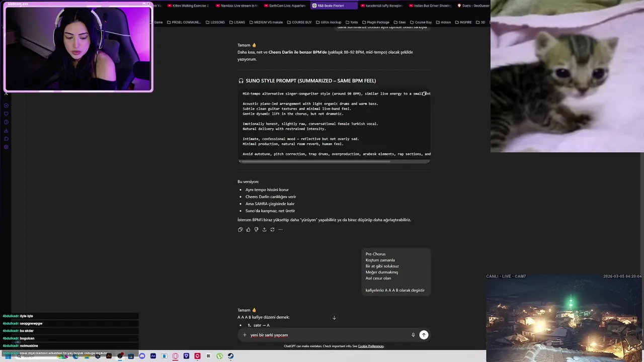Copy the ChatGPT response text
This screenshot has width=644, height=362.
pyautogui.click(x=240, y=230)
